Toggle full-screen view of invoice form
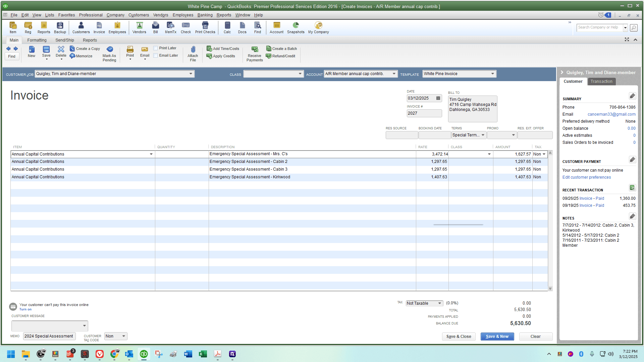644x362 pixels. tap(627, 40)
